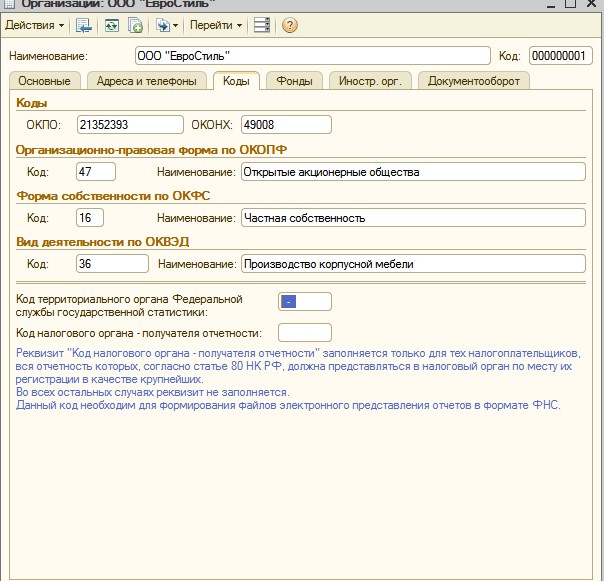Switch to the Адреса и телефоны tab

[146, 81]
